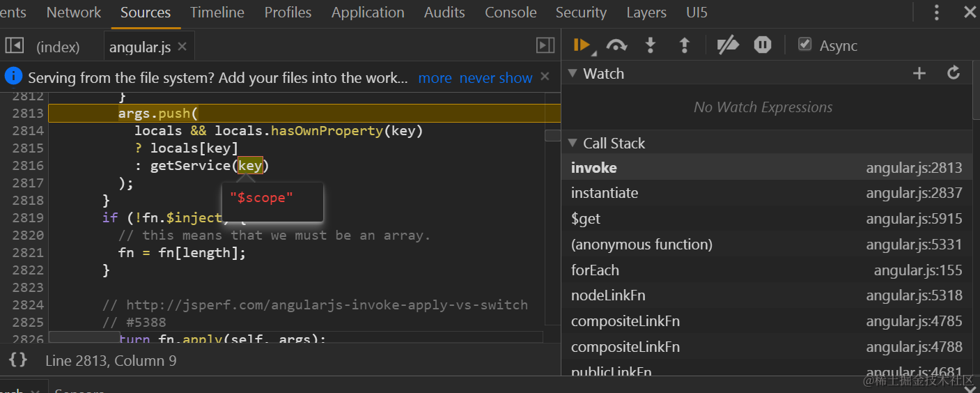This screenshot has height=393, width=980.
Task: Switch to the (index) file tab
Action: tap(58, 47)
